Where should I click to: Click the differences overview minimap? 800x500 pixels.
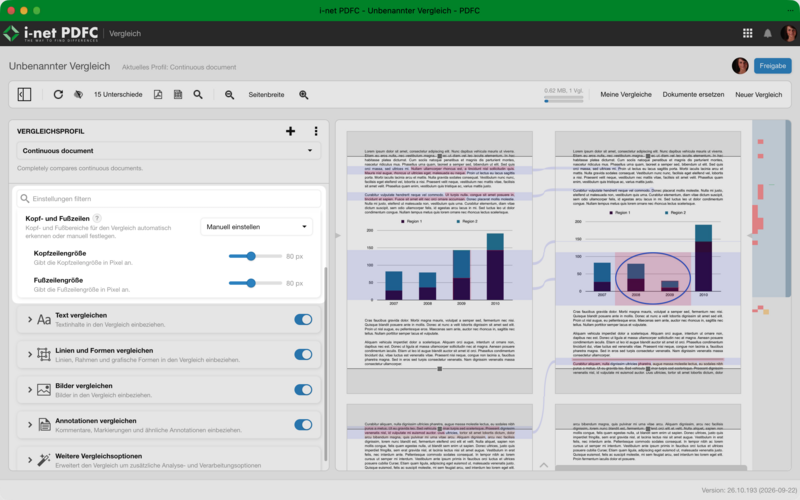(771, 295)
